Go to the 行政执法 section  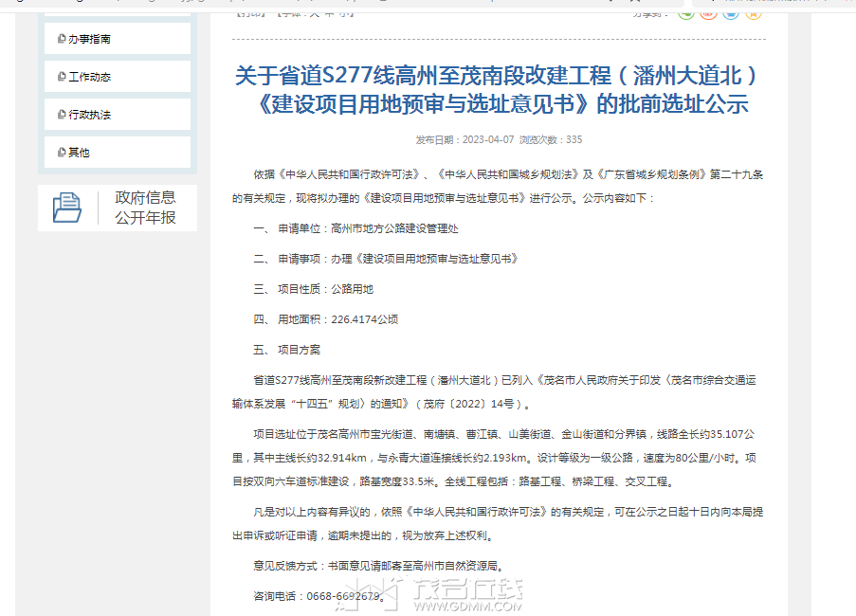click(x=118, y=115)
